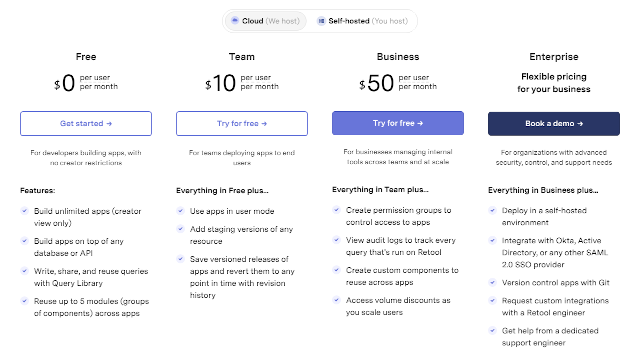Switch to Self-hosted (You host) pricing

[363, 21]
